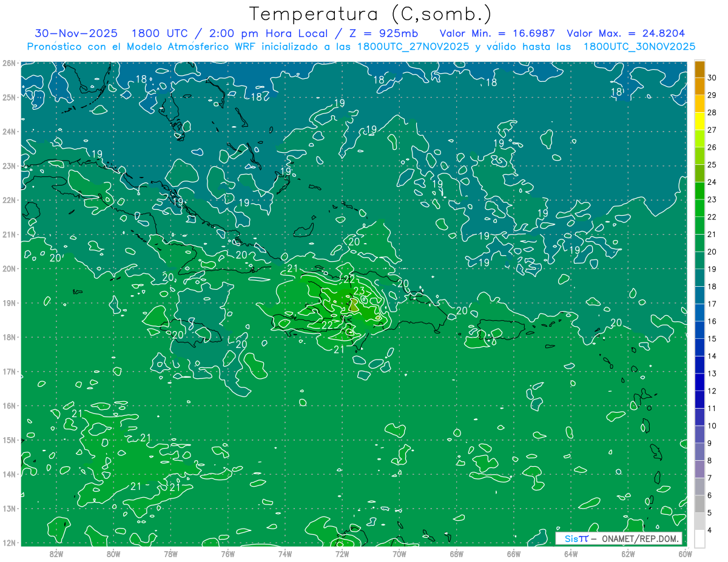The width and height of the screenshot is (728, 562).
Task: Click the '16N' latitude axis label
Action: 9,406
